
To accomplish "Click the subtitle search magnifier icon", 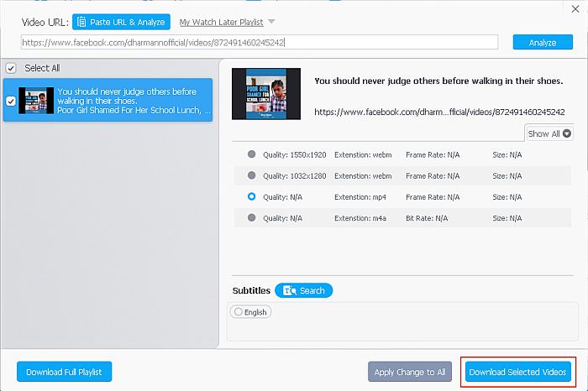I will pyautogui.click(x=290, y=290).
